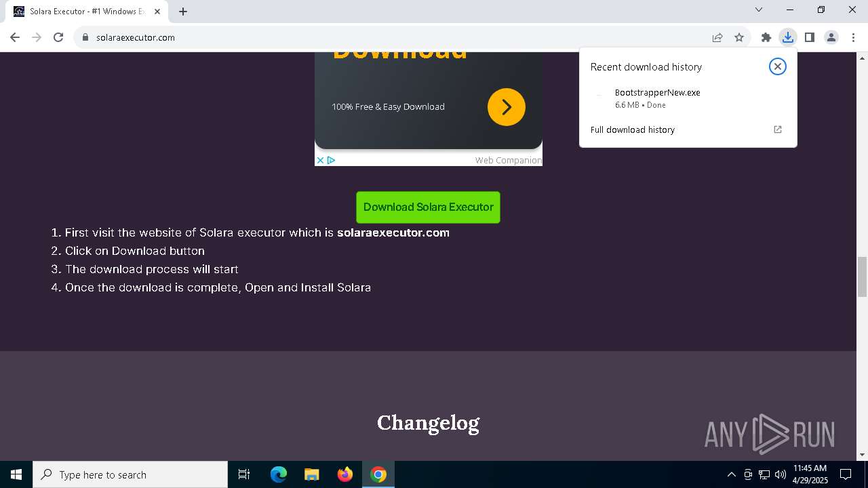868x488 pixels.
Task: Close the Recent download history popup
Action: 778,66
